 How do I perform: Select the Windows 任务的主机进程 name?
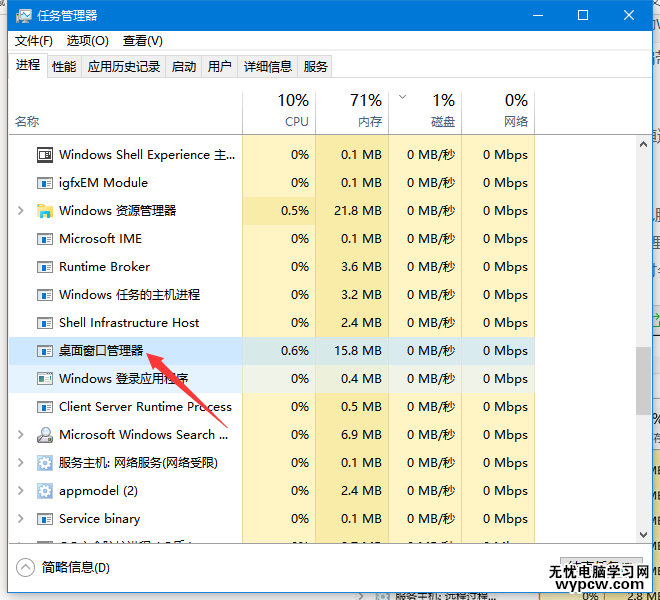click(x=129, y=295)
